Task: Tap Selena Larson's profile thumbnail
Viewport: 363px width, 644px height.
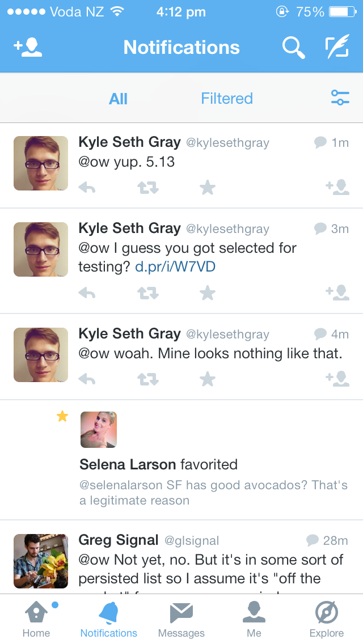Action: click(x=99, y=430)
